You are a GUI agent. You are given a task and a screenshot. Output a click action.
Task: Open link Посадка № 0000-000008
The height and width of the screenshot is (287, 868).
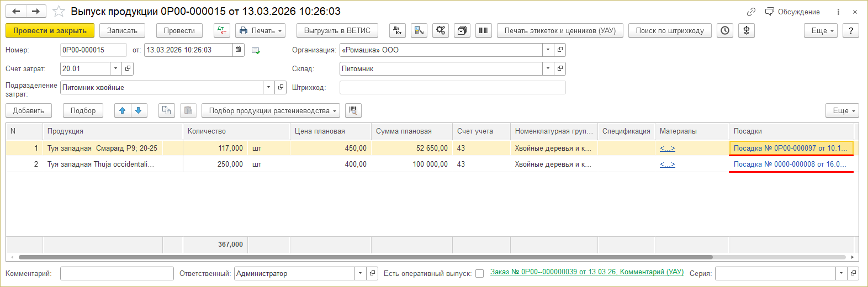(x=790, y=164)
